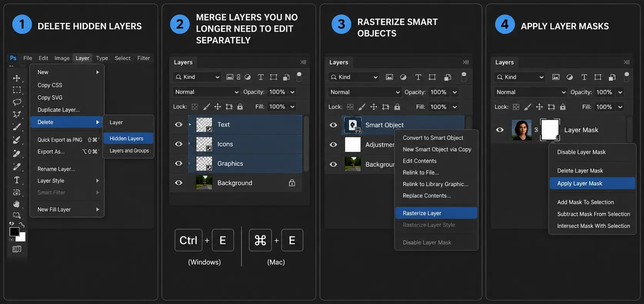The width and height of the screenshot is (644, 304).
Task: Choose Convert to Smart Object
Action: point(433,138)
